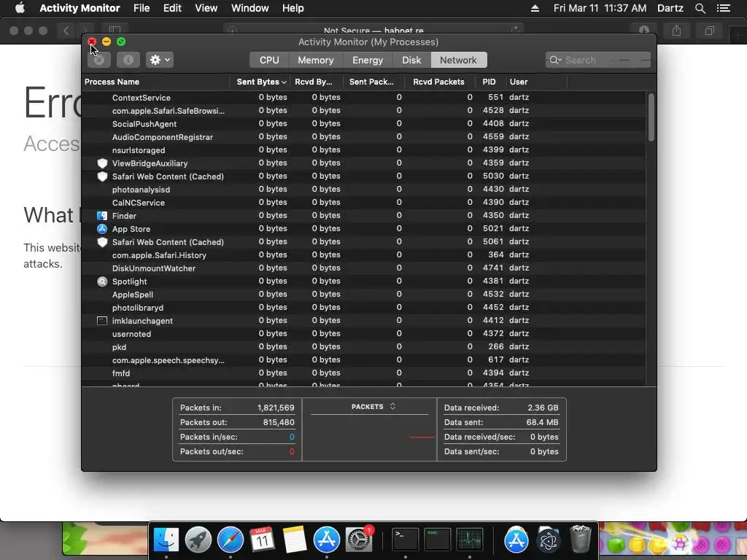Click Packets in value 1,821,569
Screen dimensions: 747x560
click(x=276, y=408)
